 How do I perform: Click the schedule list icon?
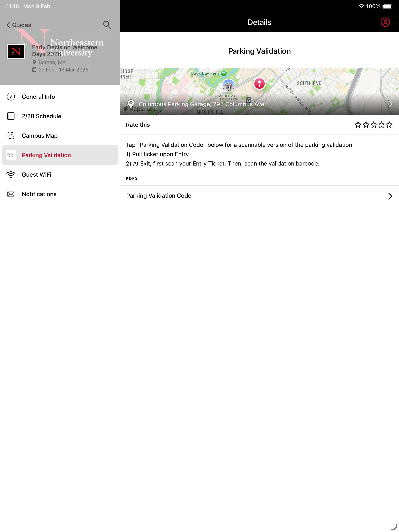point(11,116)
